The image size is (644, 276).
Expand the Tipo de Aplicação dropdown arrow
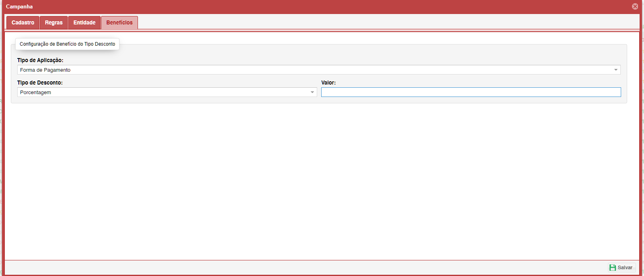coord(616,70)
